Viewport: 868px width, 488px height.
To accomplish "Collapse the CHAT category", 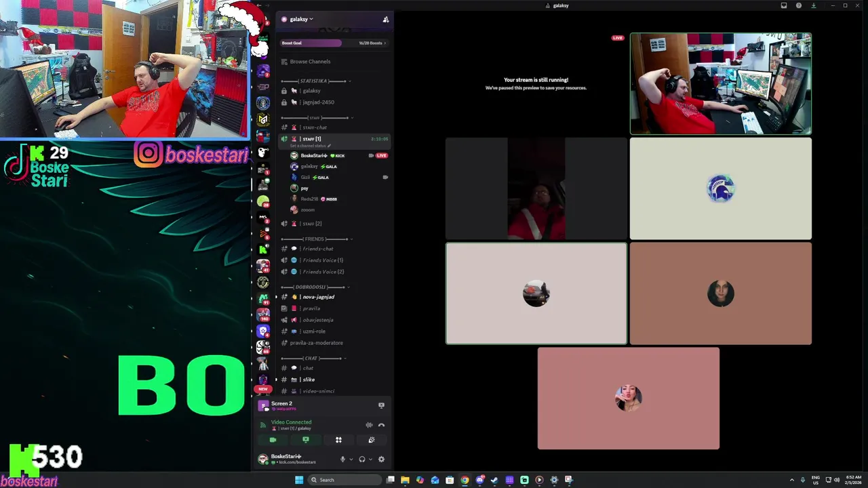I will 313,358.
